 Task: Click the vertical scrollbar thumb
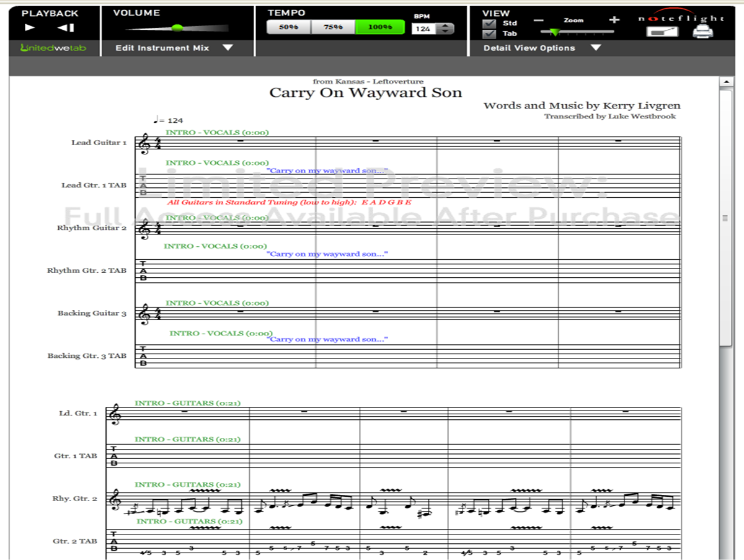[724, 218]
